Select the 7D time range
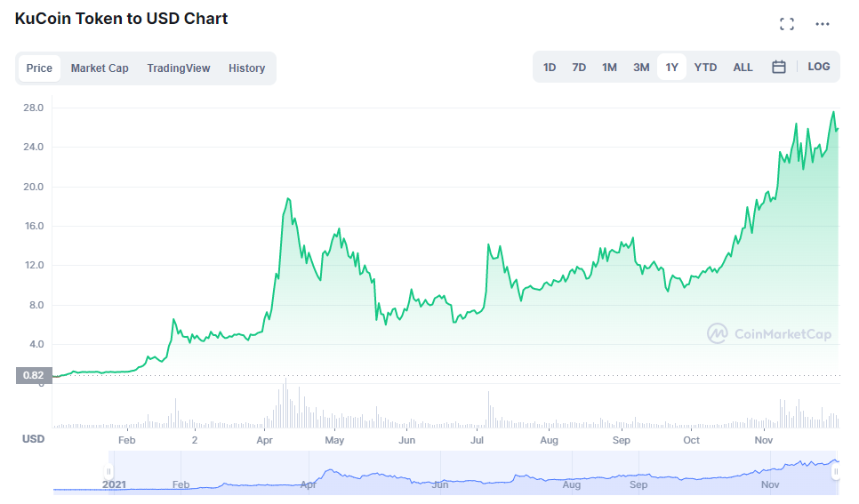The width and height of the screenshot is (859, 504). coord(579,67)
